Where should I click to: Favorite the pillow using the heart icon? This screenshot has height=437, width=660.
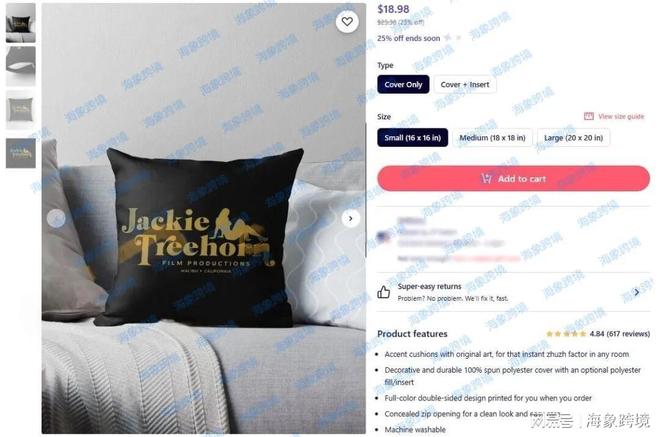pyautogui.click(x=347, y=21)
